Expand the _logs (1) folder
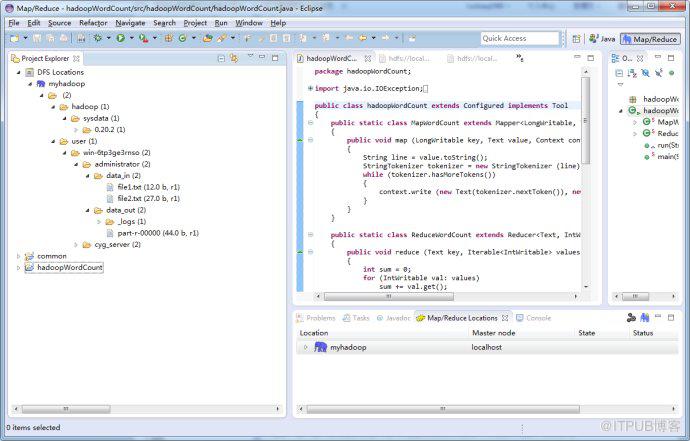 pos(99,222)
